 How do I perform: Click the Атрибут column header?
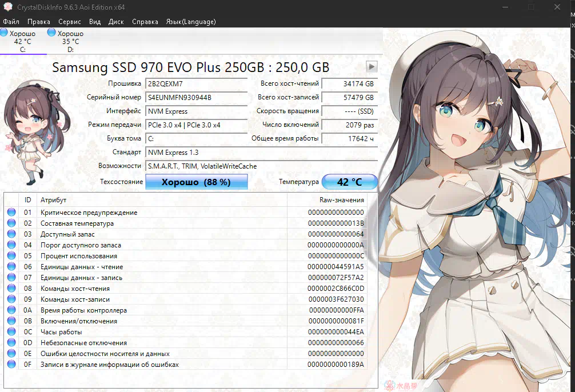tap(162, 200)
